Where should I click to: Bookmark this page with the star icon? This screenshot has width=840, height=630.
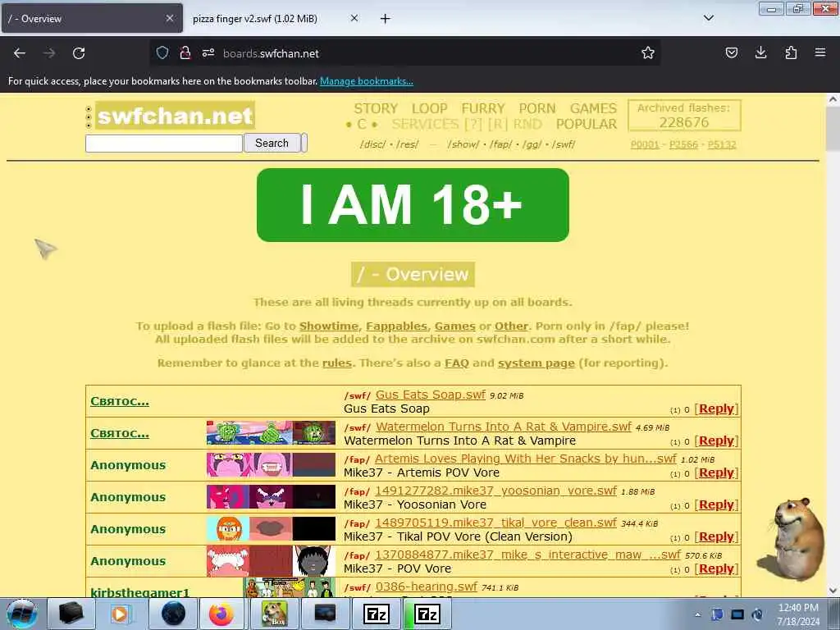click(x=648, y=52)
